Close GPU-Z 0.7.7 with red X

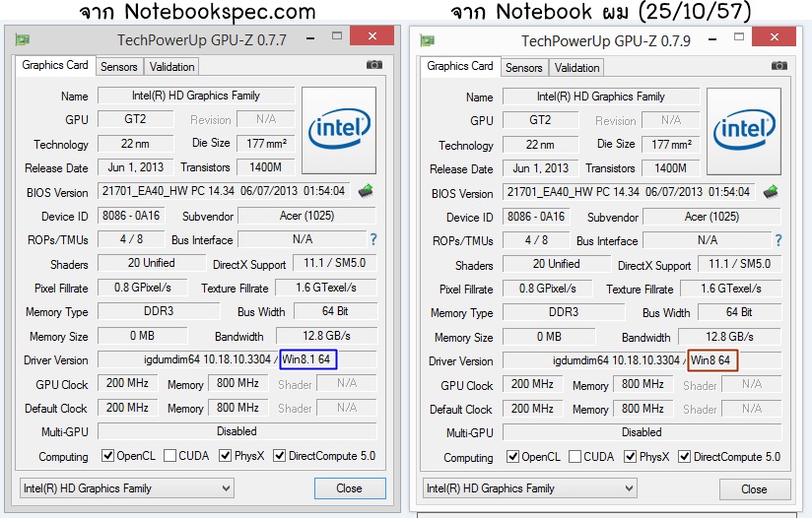(x=372, y=35)
